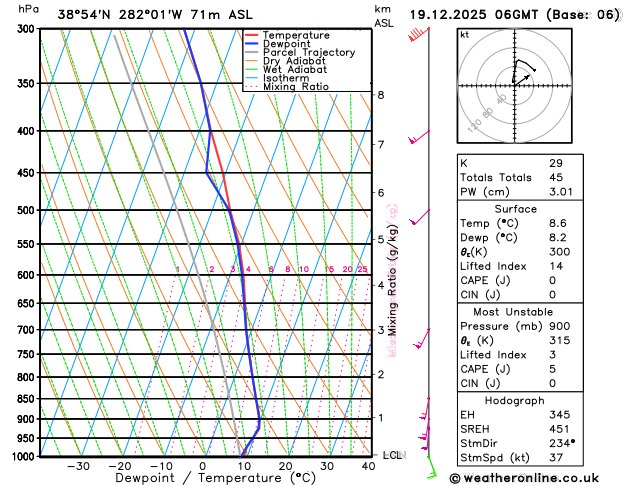Click the kt unit label in the hodograph
The height and width of the screenshot is (486, 629).
pyautogui.click(x=465, y=35)
